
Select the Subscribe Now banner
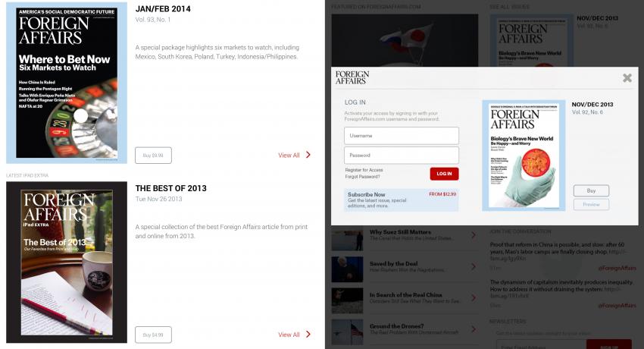click(x=401, y=200)
